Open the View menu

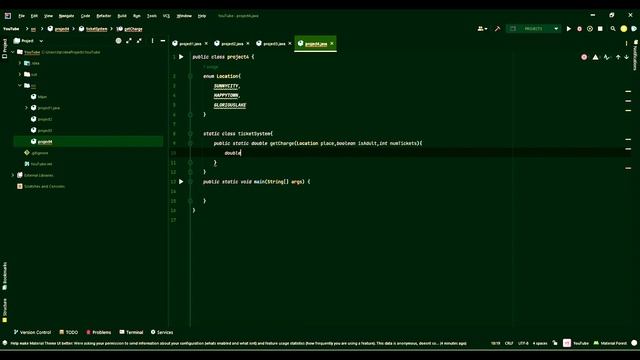click(48, 16)
